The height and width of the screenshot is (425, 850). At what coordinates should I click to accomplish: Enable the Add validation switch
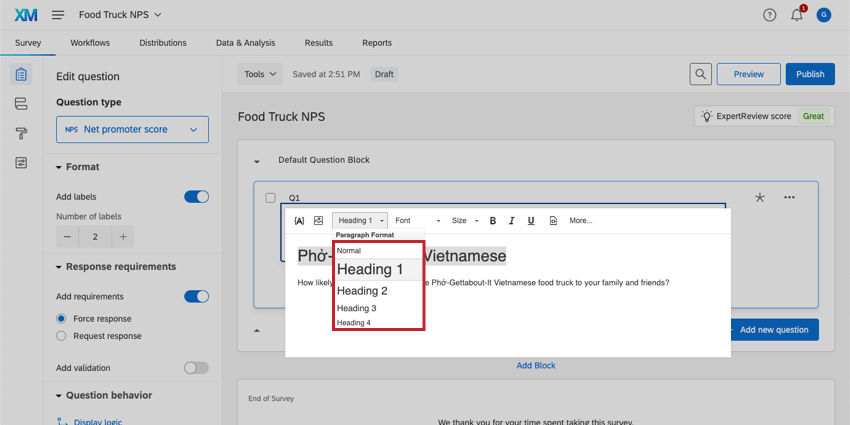pyautogui.click(x=196, y=368)
